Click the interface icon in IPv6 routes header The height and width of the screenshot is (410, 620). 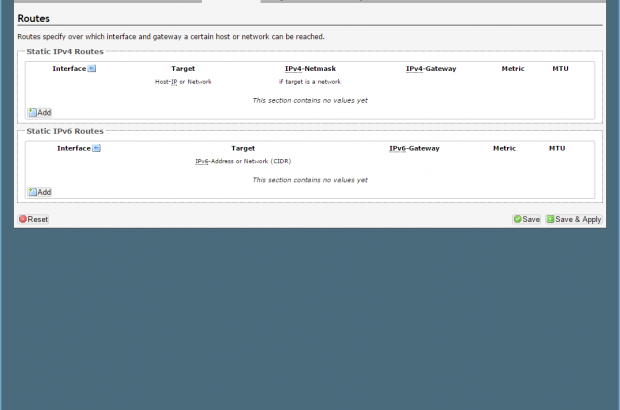click(96, 148)
